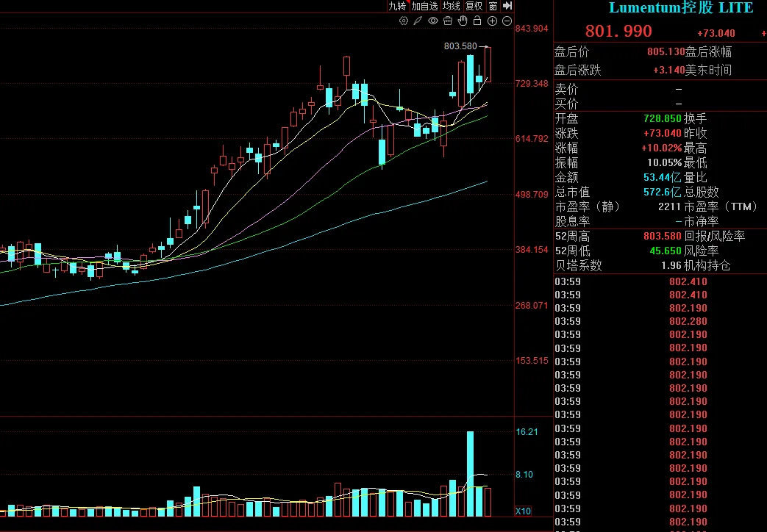
Task: Zoom out with the minus circle icon
Action: point(507,21)
